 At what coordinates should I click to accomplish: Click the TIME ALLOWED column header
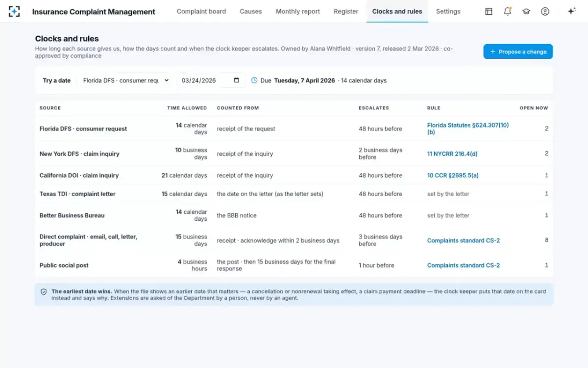(x=187, y=108)
